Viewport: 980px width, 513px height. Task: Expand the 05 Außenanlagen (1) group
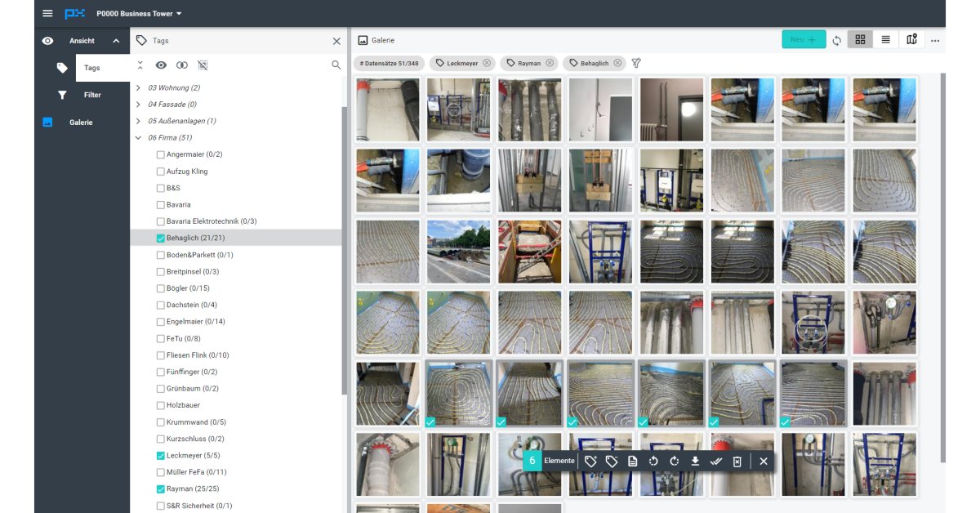click(x=138, y=121)
